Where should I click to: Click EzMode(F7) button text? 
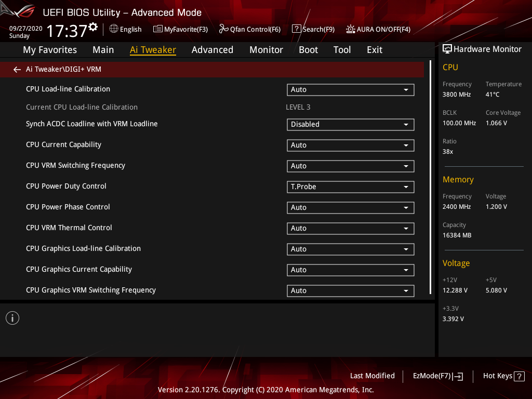pyautogui.click(x=432, y=376)
